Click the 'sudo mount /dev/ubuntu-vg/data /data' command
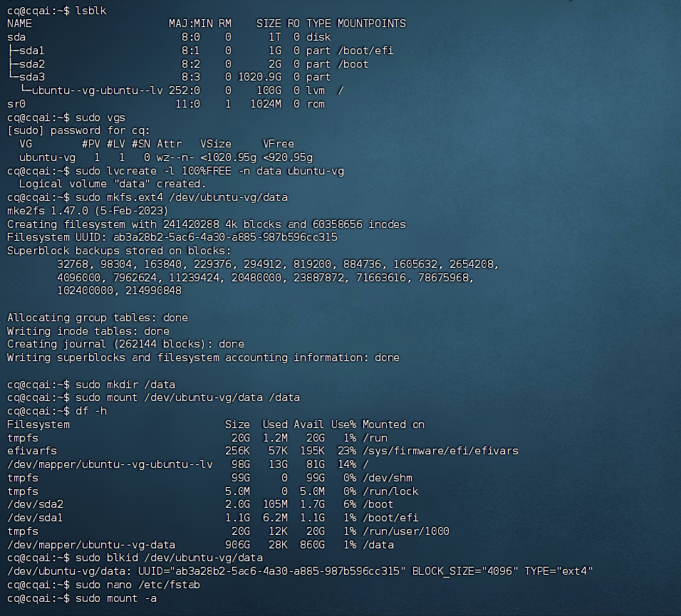Viewport: 681px width, 616px height. 187,397
